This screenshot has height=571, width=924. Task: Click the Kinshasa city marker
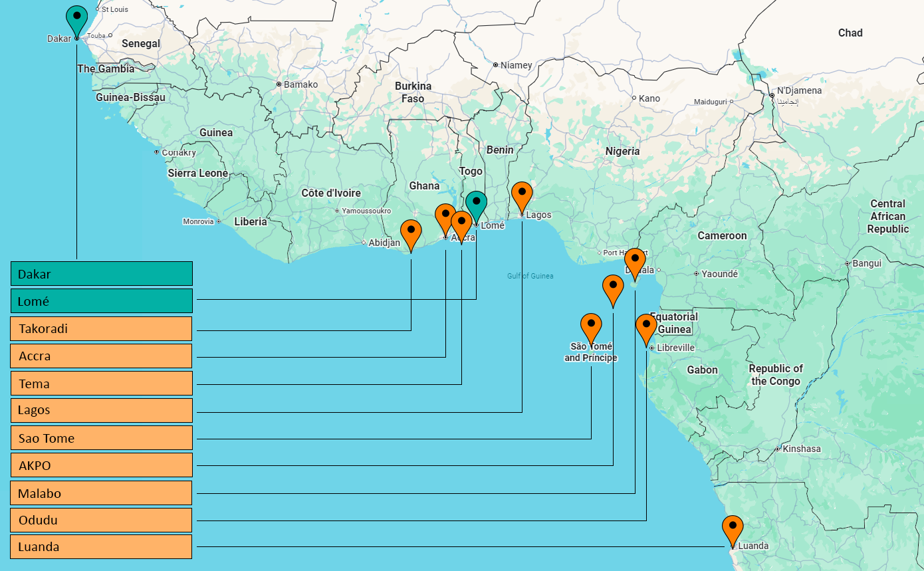tap(777, 449)
